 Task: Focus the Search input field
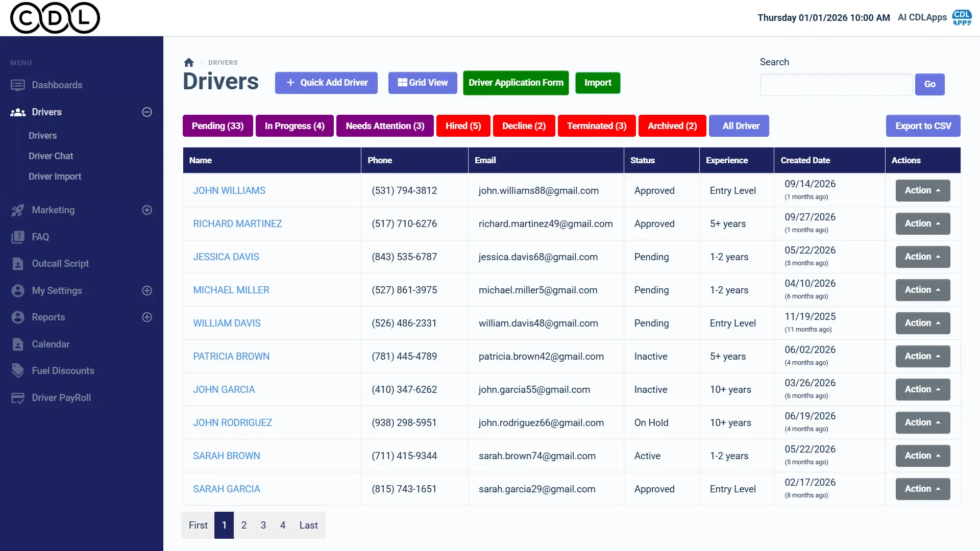coord(837,85)
